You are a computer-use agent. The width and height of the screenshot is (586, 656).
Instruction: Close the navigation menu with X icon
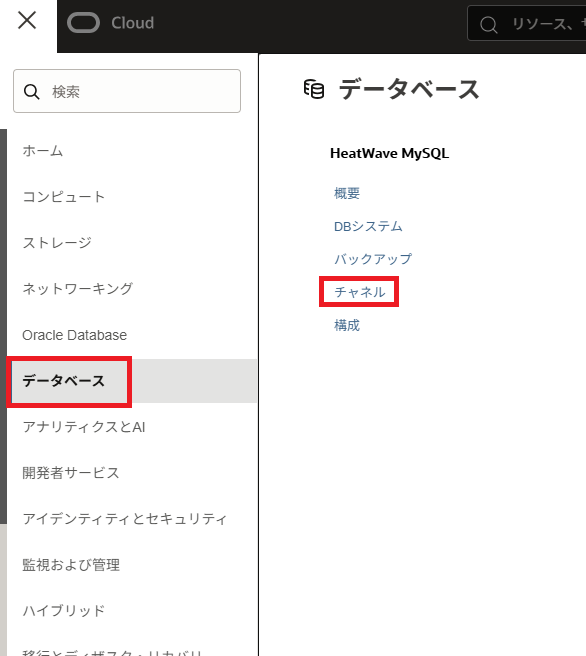coord(27,20)
